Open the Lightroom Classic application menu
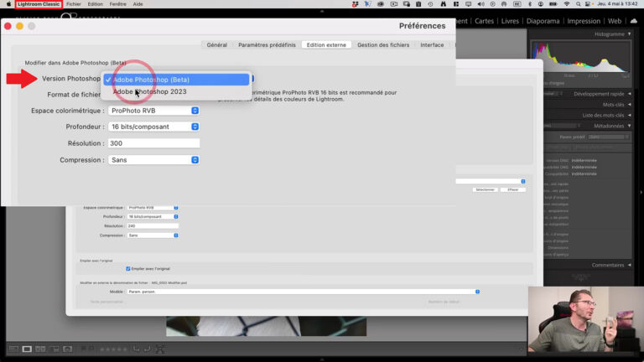The height and width of the screenshot is (362, 644). click(x=39, y=4)
